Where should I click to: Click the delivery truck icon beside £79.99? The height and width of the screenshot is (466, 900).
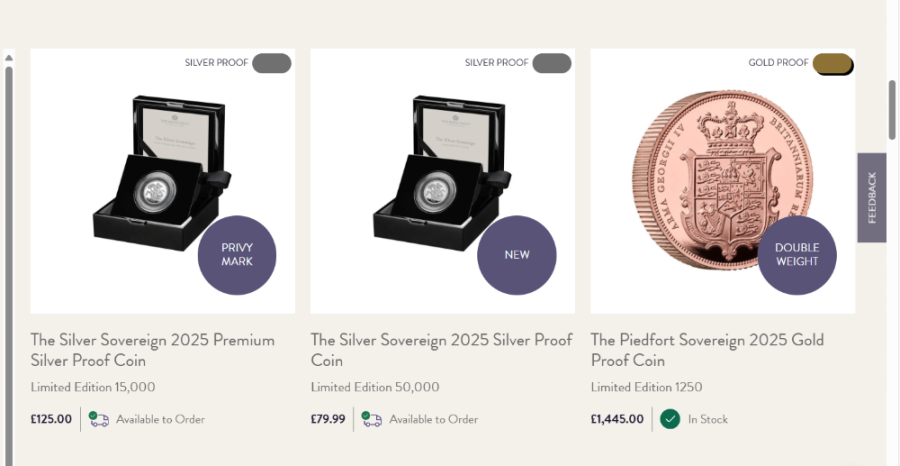[371, 419]
